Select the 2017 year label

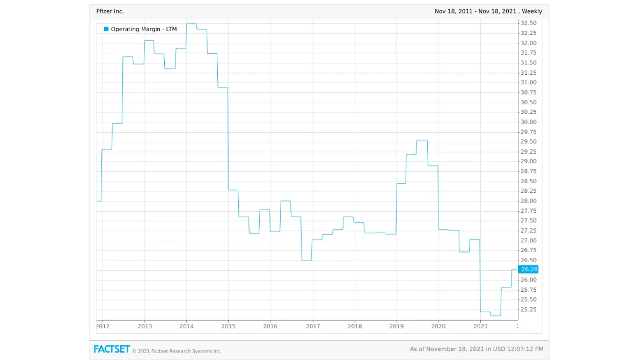[x=312, y=326]
